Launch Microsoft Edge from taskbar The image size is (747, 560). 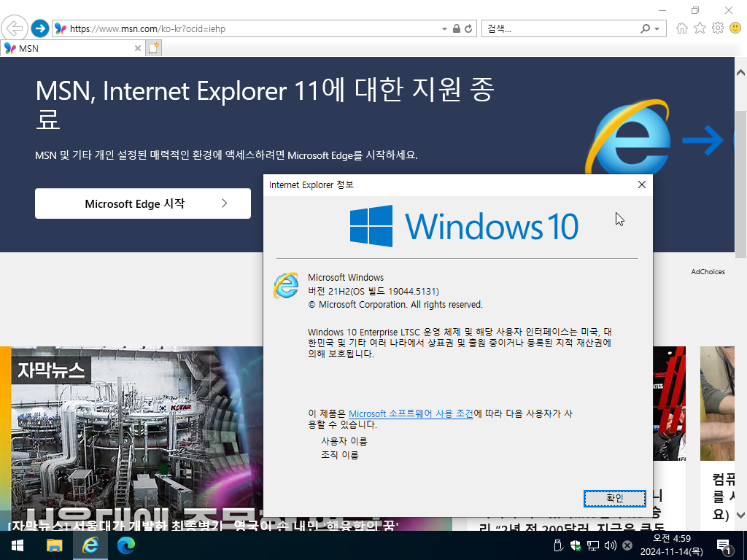pyautogui.click(x=125, y=545)
